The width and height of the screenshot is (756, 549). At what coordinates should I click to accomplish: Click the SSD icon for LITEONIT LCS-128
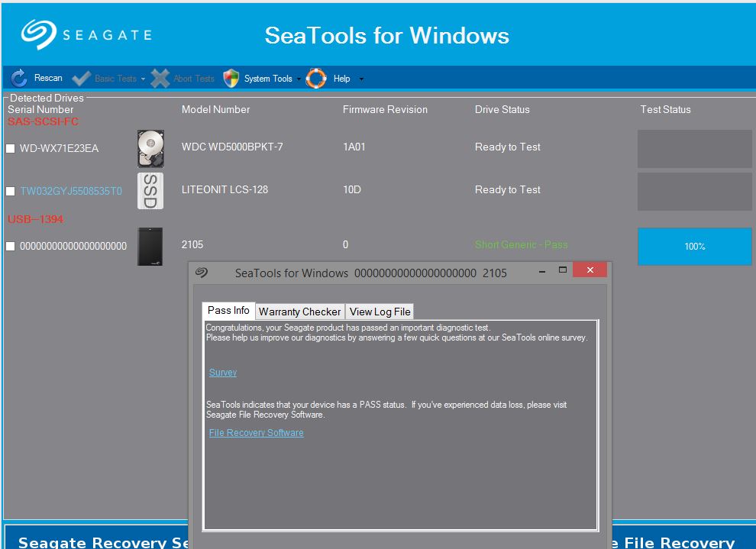[x=150, y=191]
